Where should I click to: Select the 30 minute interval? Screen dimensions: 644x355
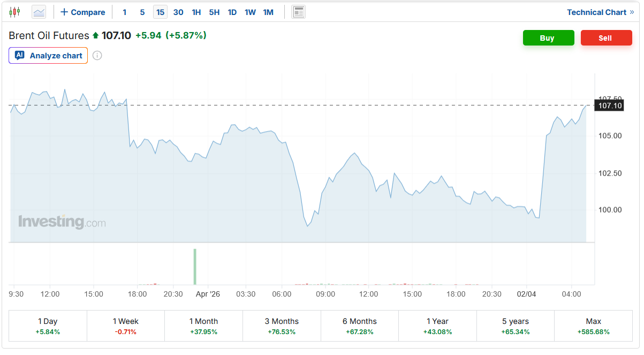click(x=178, y=12)
